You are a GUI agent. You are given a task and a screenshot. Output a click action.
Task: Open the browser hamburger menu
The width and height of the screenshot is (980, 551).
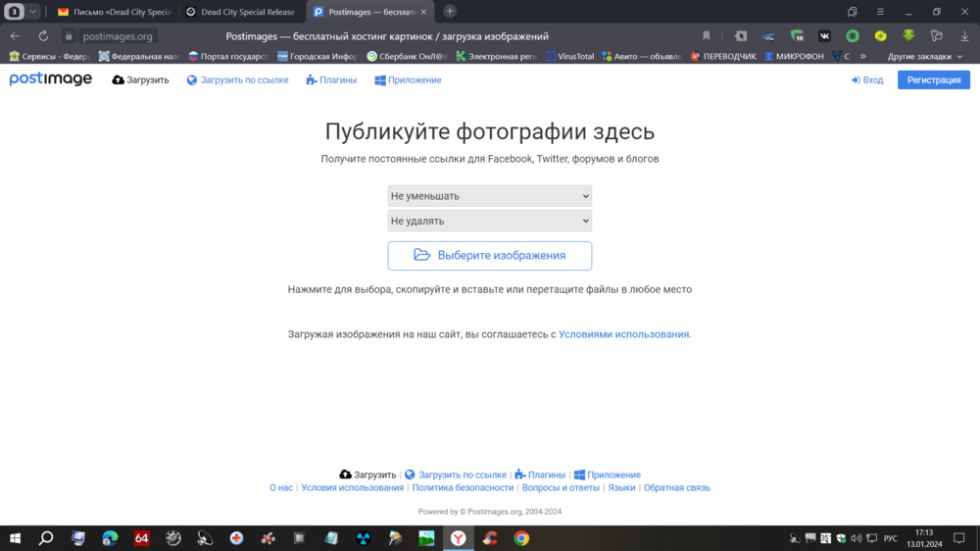coord(880,12)
